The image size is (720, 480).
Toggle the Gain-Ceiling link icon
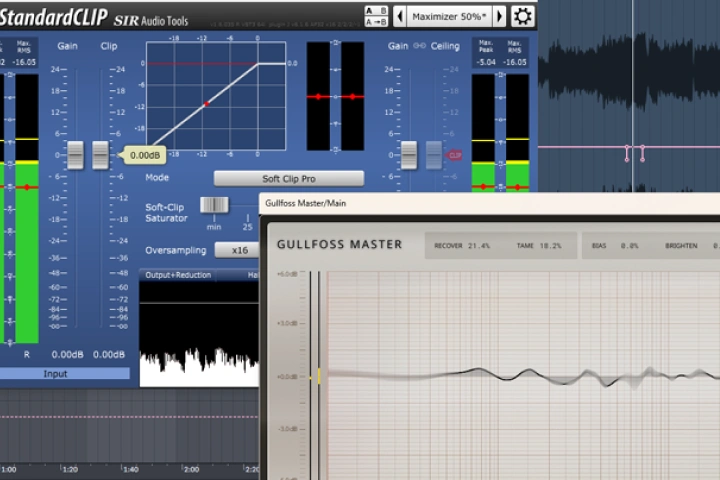[419, 45]
